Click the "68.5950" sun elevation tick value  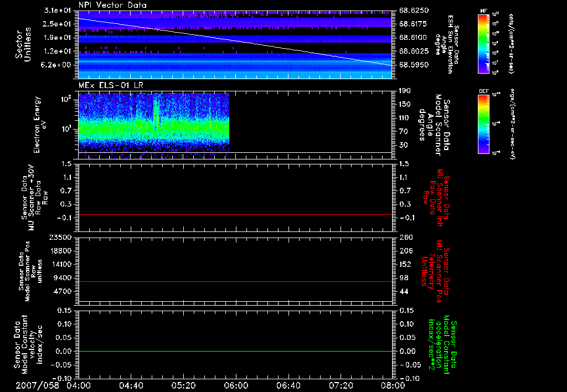(x=414, y=65)
